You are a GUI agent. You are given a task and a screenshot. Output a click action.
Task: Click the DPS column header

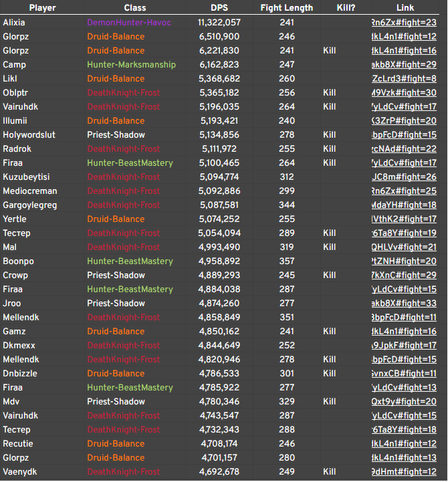click(219, 7)
